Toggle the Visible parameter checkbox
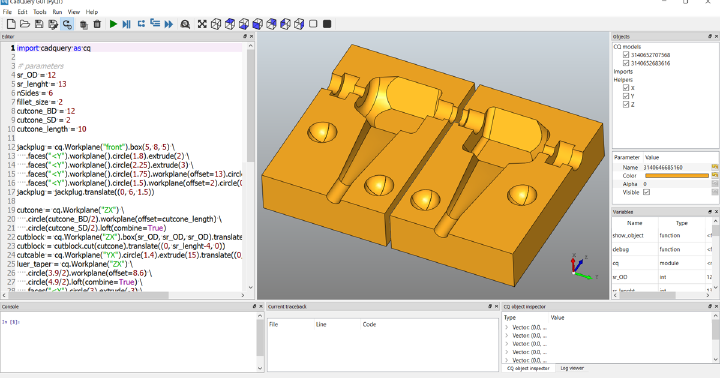720x378 pixels. [647, 192]
